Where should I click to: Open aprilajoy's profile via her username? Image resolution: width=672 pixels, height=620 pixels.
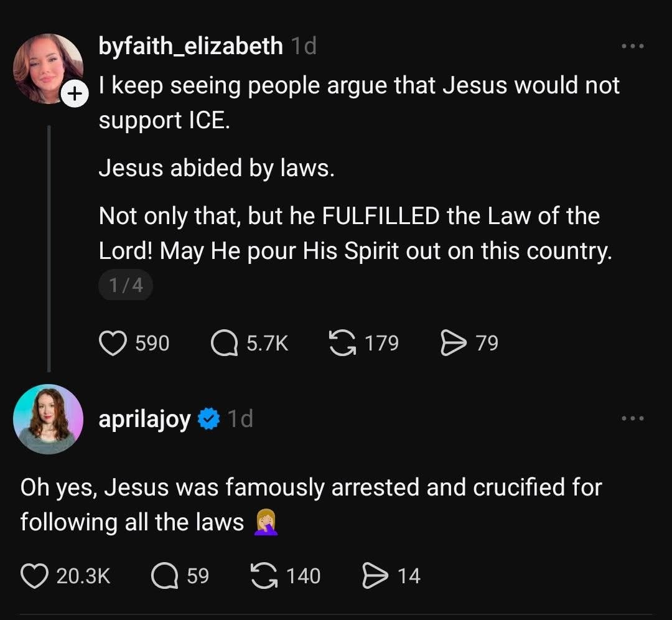(x=144, y=419)
